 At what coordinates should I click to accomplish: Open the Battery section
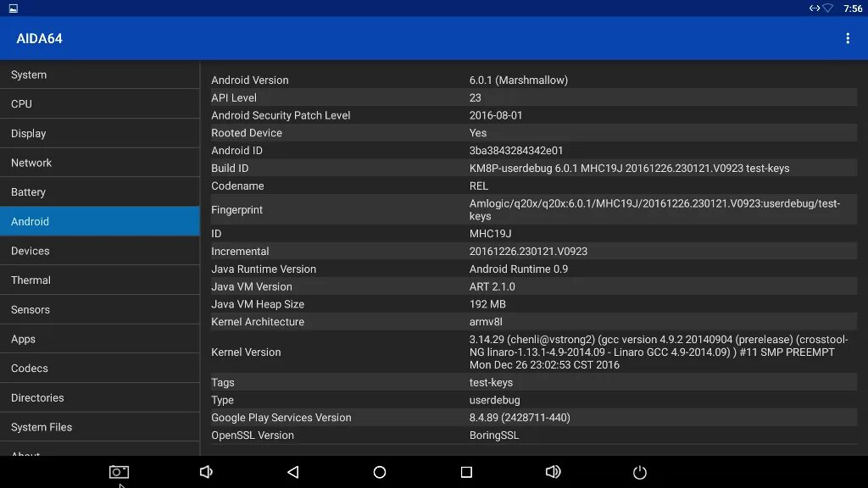click(100, 192)
